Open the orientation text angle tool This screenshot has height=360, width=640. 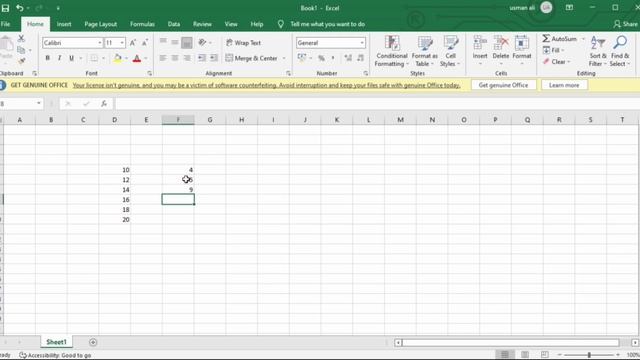coord(202,42)
